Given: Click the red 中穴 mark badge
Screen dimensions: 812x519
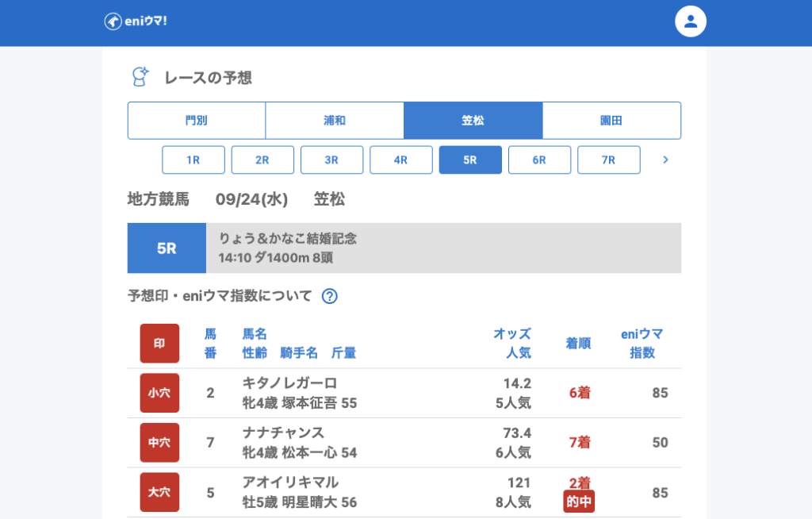Looking at the screenshot, I should click(159, 443).
